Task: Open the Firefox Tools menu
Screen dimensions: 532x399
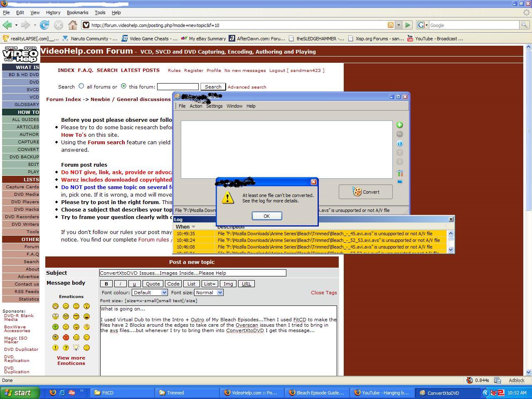Action: click(100, 12)
